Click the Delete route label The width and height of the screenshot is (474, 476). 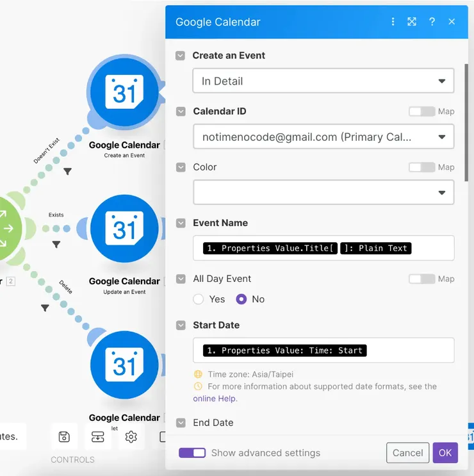(x=66, y=287)
